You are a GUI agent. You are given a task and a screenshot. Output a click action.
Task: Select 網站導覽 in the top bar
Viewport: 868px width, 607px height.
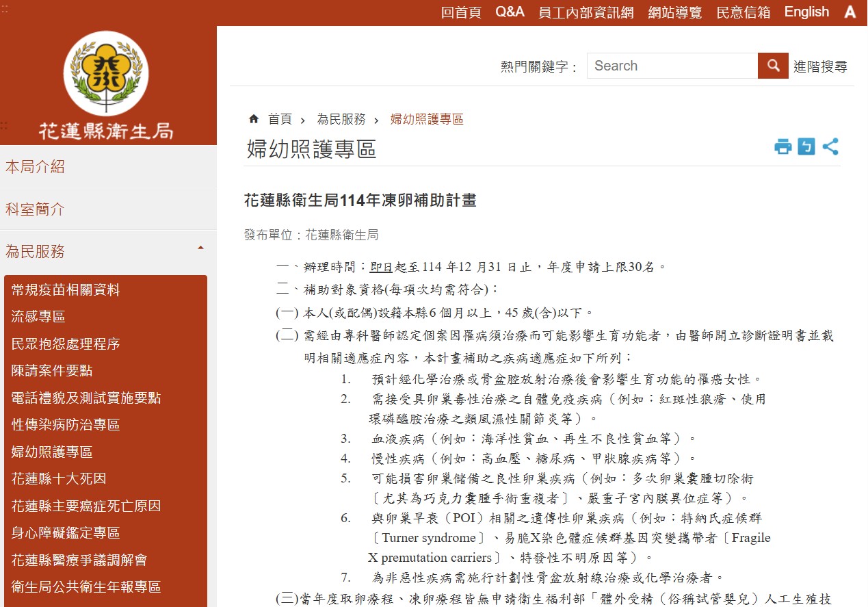click(675, 12)
